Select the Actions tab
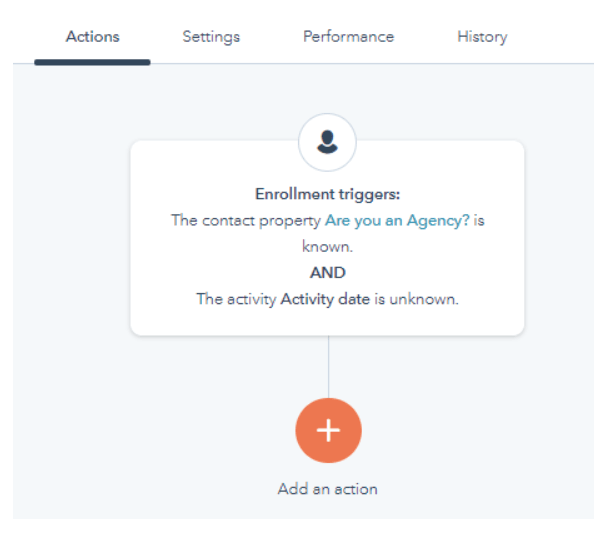Viewport: 612px width, 537px height. (x=92, y=37)
